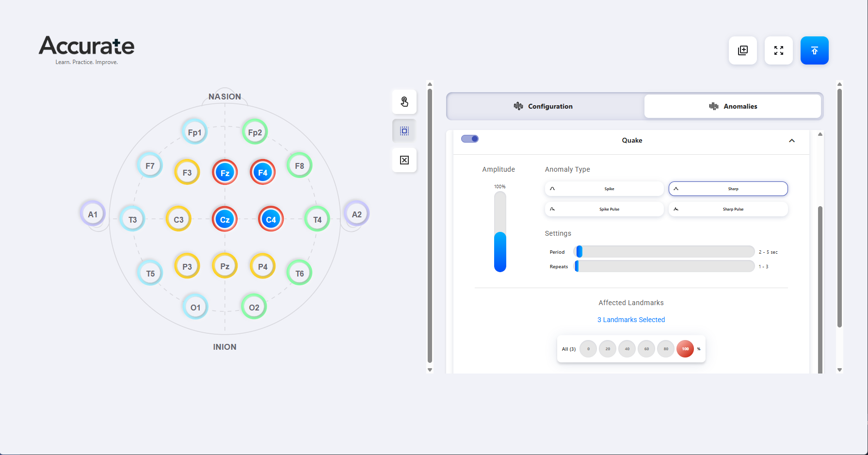
Task: Open the 3 Landmarks Selected link
Action: pos(631,320)
